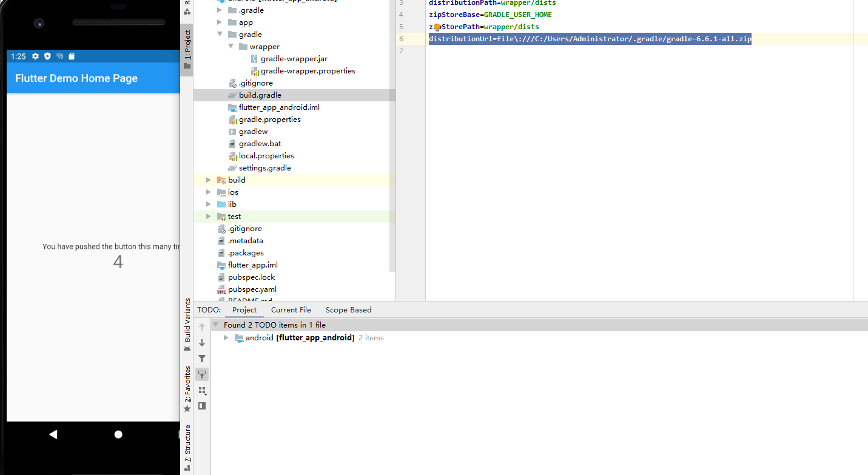Click the SD card icon in emulator status bar

(72, 56)
